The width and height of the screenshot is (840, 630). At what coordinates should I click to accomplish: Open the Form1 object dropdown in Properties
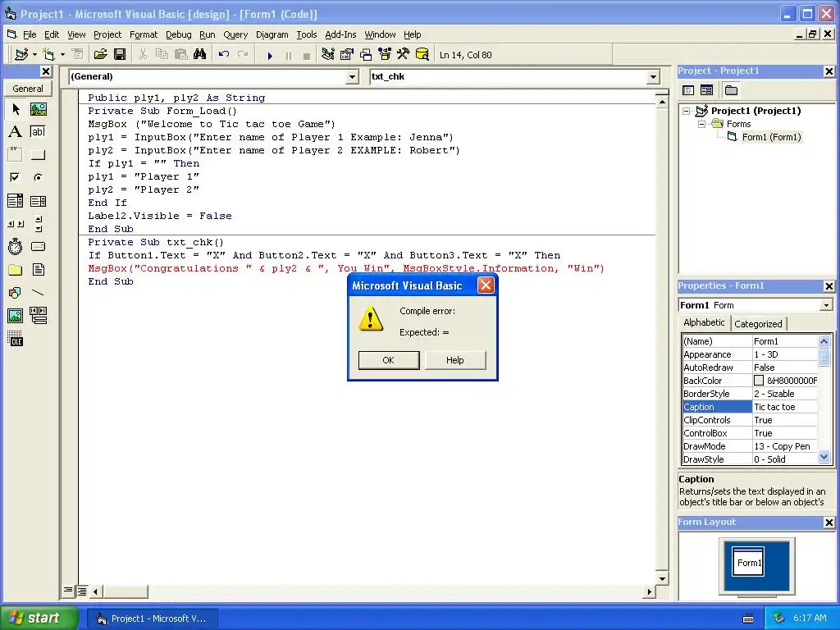[826, 305]
